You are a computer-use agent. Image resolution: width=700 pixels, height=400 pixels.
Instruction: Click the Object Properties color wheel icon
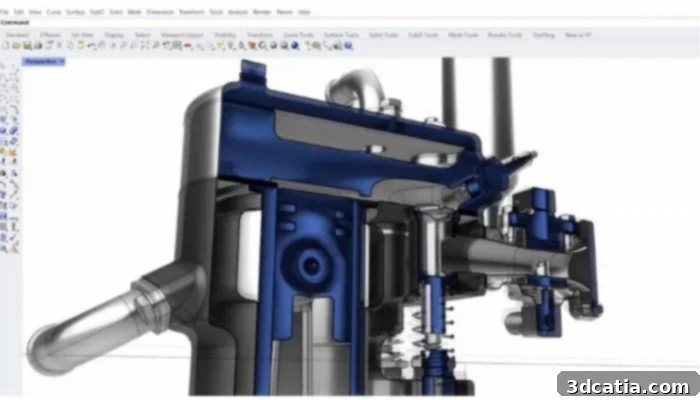pos(262,46)
